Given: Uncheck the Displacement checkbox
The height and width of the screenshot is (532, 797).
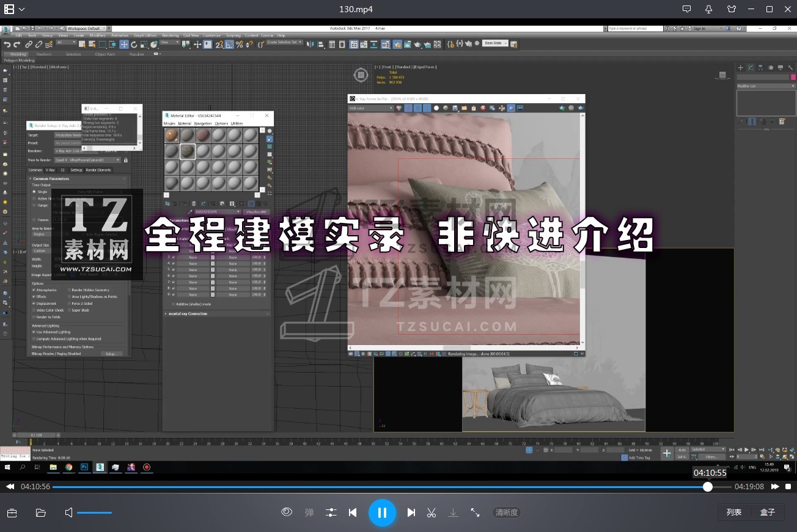Looking at the screenshot, I should pos(34,304).
